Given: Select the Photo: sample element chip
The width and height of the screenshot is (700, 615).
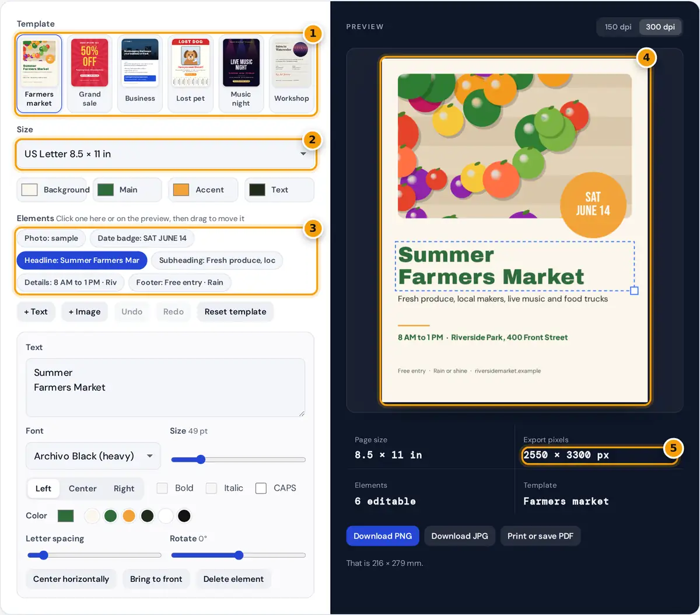Looking at the screenshot, I should click(x=51, y=238).
